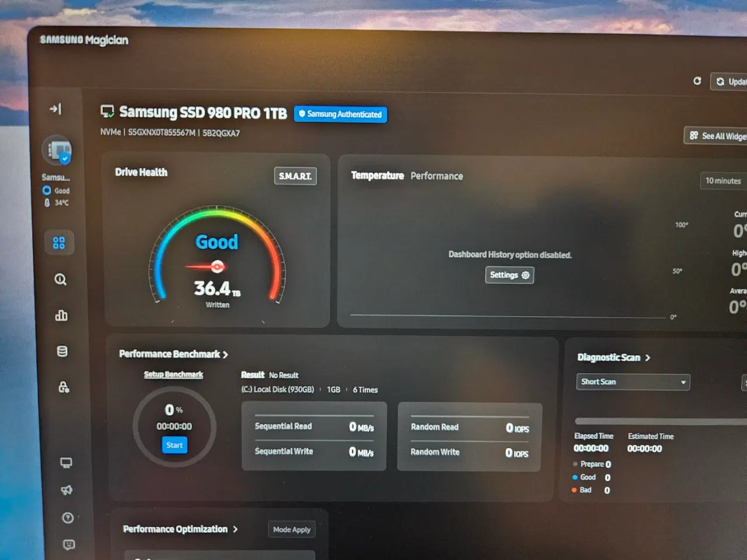The width and height of the screenshot is (747, 560).
Task: Click the Sequential Write result row
Action: (x=314, y=452)
